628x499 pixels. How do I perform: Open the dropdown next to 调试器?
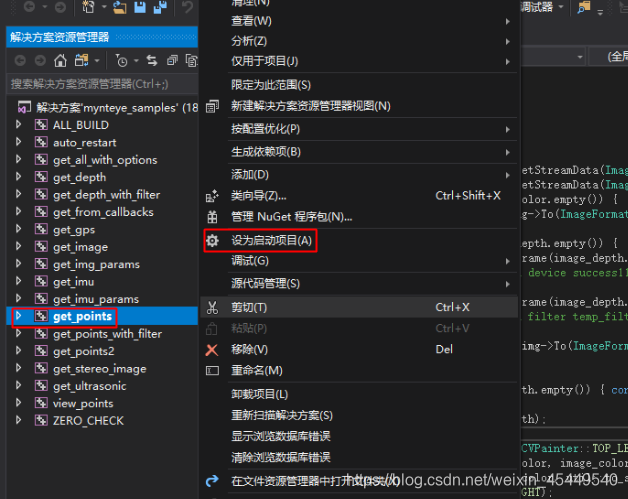click(561, 6)
